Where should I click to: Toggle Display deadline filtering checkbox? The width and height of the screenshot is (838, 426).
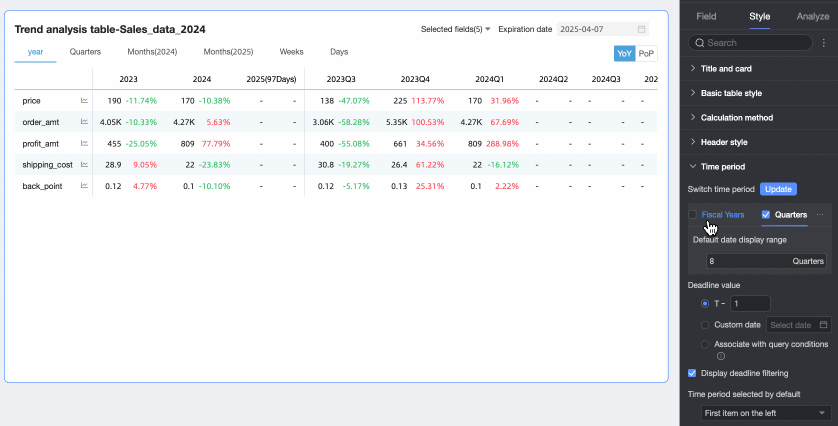(692, 373)
